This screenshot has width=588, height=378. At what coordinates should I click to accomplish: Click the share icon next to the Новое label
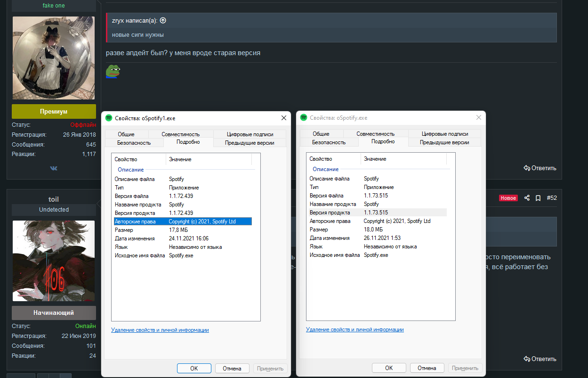coord(527,198)
